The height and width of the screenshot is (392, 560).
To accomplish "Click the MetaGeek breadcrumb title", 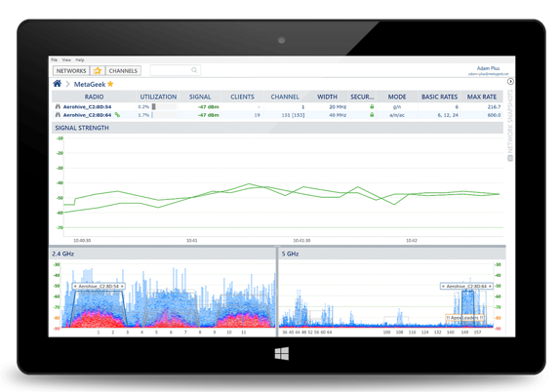I will coord(90,84).
